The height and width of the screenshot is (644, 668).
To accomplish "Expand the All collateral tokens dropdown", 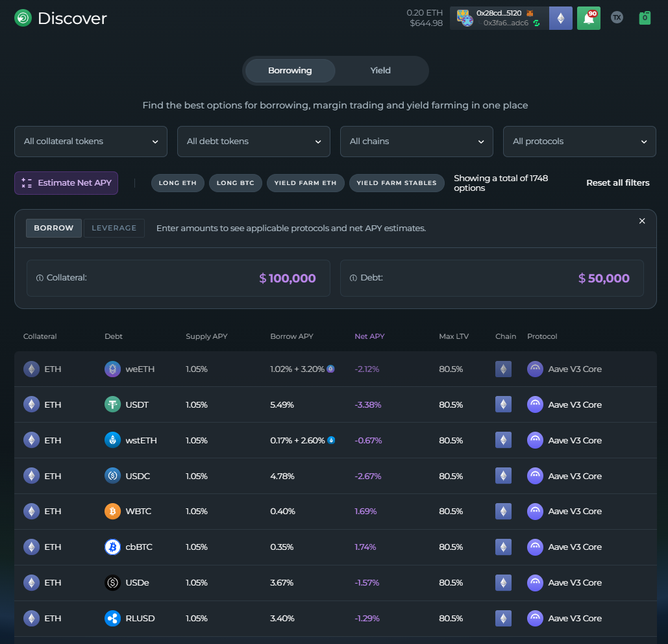I will [x=91, y=142].
